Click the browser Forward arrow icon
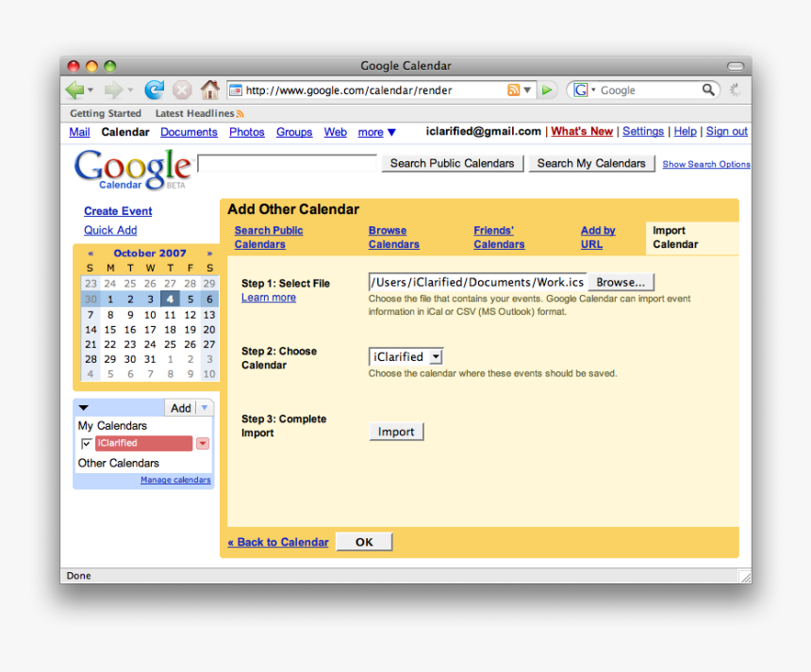 (x=113, y=90)
